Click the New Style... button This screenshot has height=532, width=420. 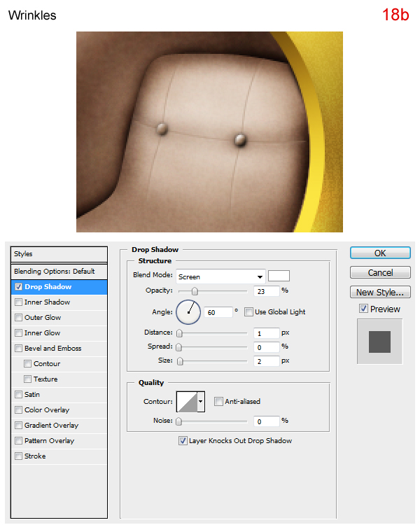click(x=380, y=293)
